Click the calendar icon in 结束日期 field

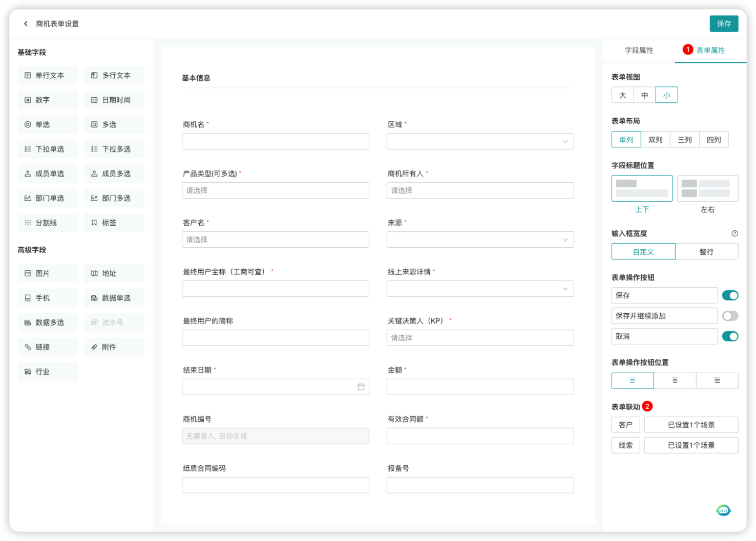pos(361,387)
